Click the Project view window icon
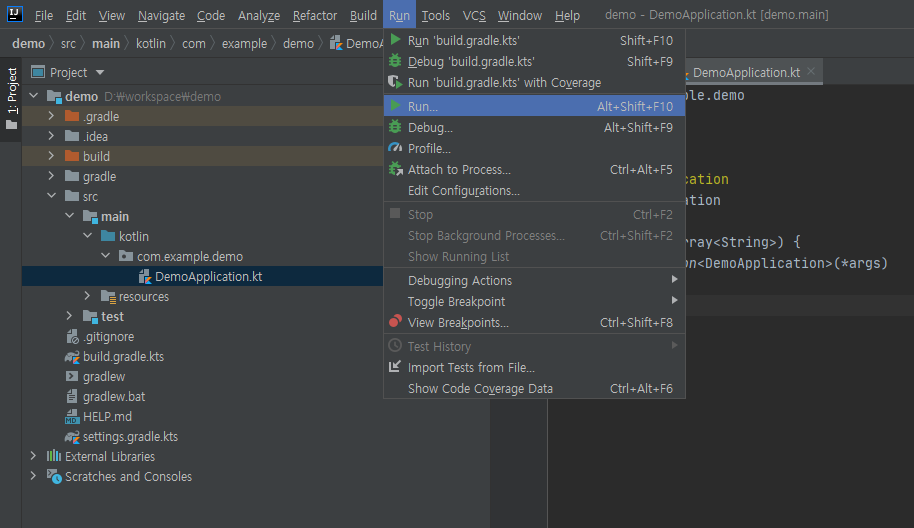The width and height of the screenshot is (914, 528). [x=38, y=72]
